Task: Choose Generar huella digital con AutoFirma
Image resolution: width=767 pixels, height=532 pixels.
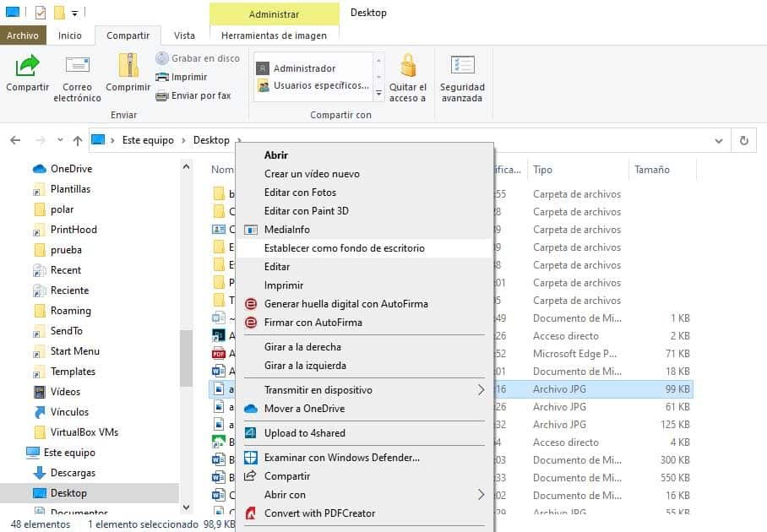Action: click(x=364, y=304)
